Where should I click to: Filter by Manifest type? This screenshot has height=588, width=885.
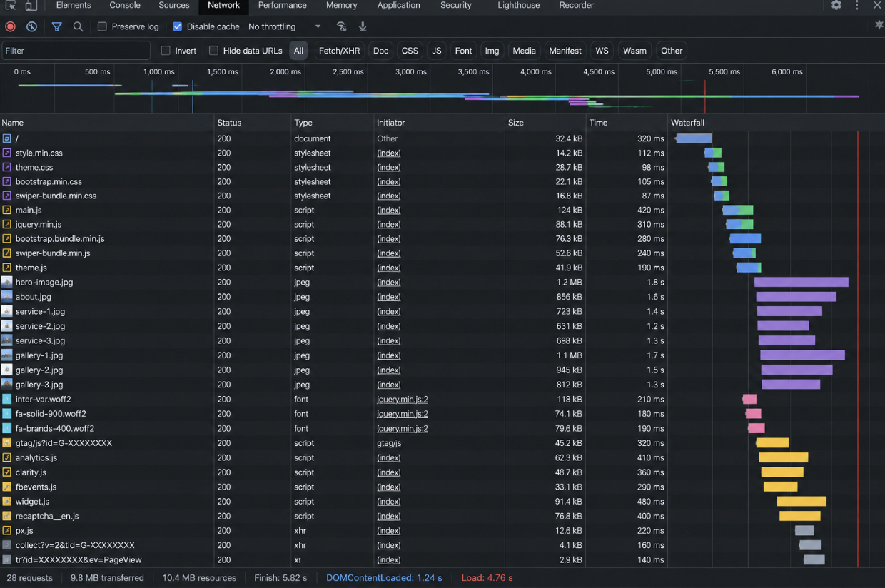565,51
